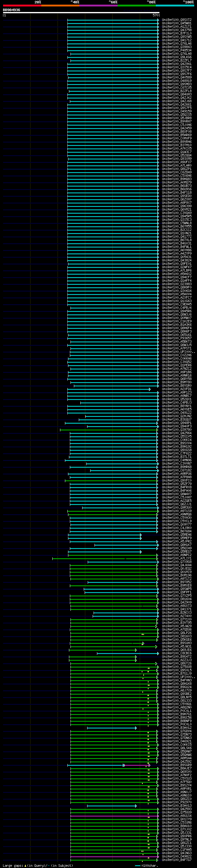Select label UniRef100_A7LIY1
This screenshot has width=197, height=868.
(x=177, y=559)
